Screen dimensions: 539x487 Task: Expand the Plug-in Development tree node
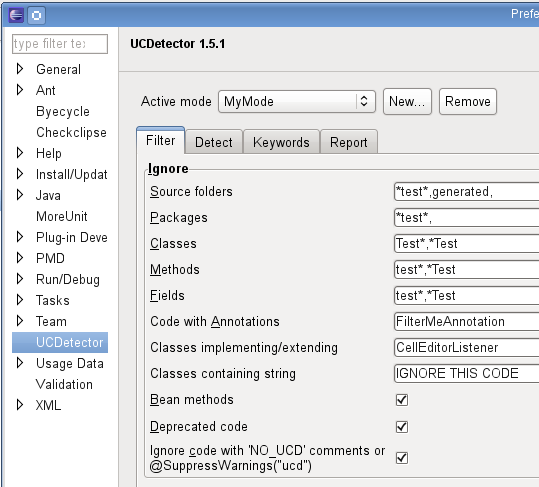point(20,236)
